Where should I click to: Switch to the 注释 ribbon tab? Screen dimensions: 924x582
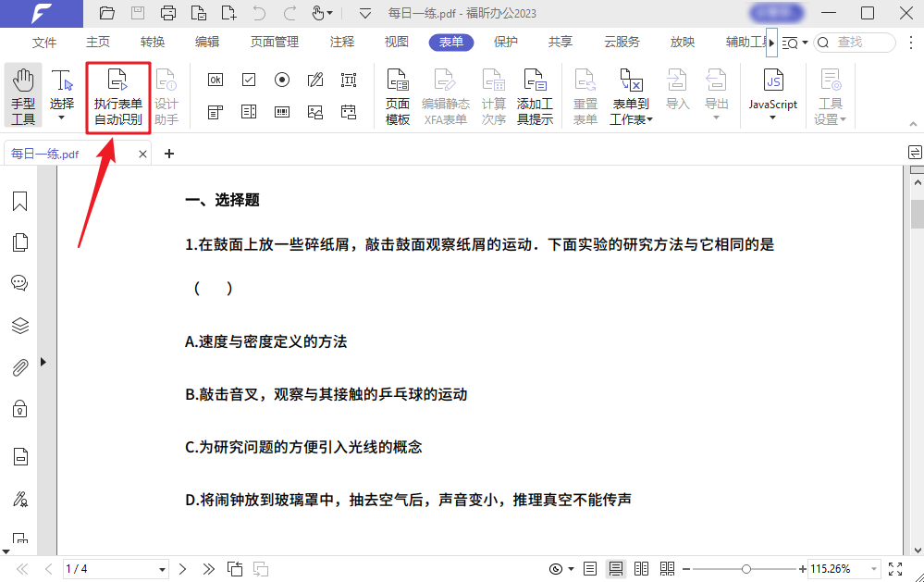[x=341, y=42]
